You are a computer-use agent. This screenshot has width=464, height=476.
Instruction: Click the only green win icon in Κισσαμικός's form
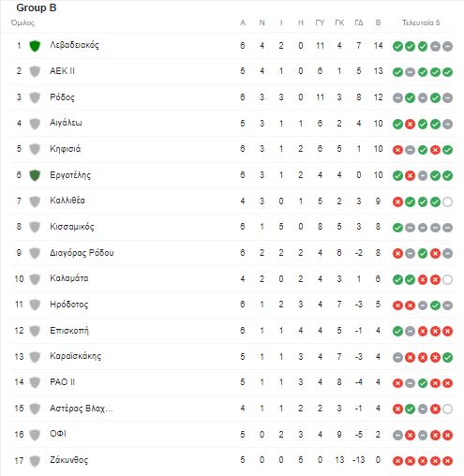point(397,228)
